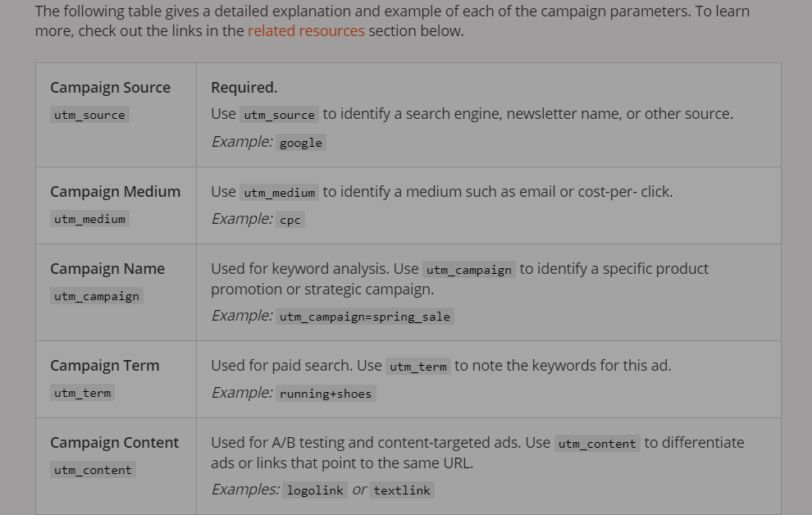Click the running+shoes example code

(326, 394)
